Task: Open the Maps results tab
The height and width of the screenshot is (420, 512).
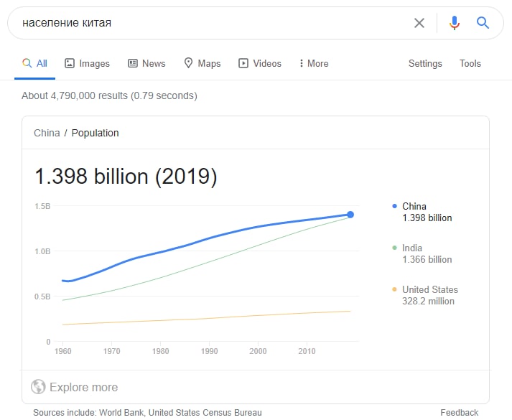Action: click(x=203, y=63)
